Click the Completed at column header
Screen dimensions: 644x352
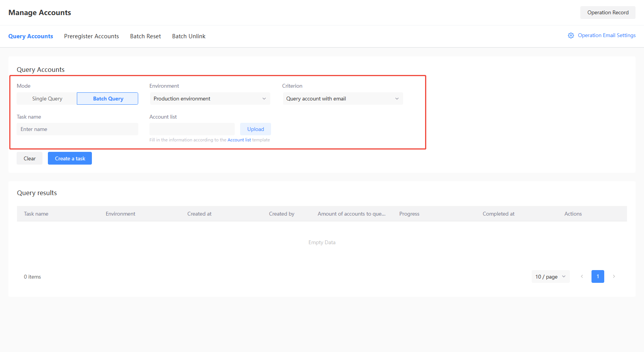[x=498, y=214]
